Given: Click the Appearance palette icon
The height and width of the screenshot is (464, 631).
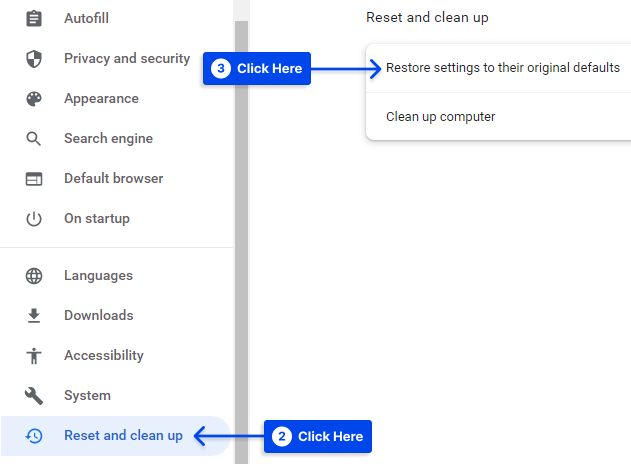Looking at the screenshot, I should 34,99.
